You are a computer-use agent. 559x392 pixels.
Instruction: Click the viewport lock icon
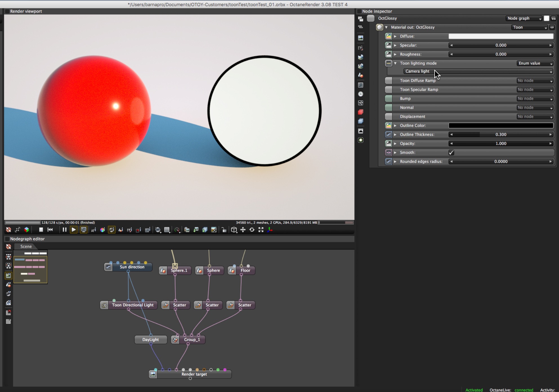pos(224,230)
